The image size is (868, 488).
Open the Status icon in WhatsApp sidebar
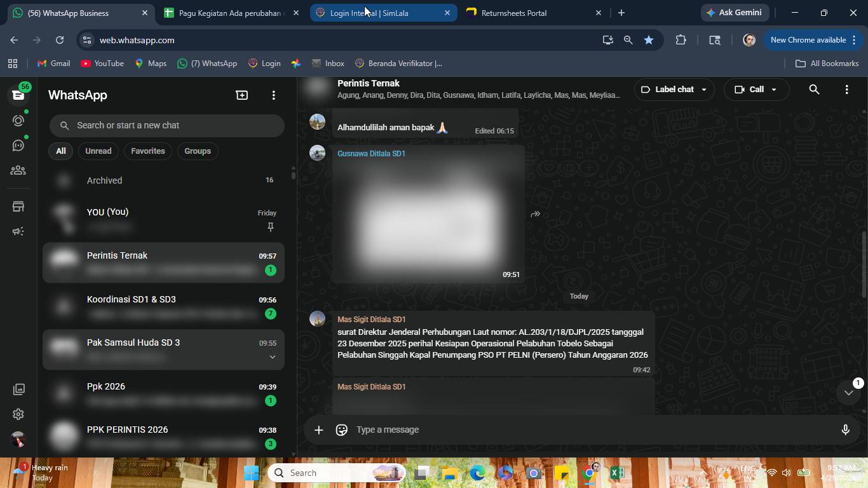point(18,120)
